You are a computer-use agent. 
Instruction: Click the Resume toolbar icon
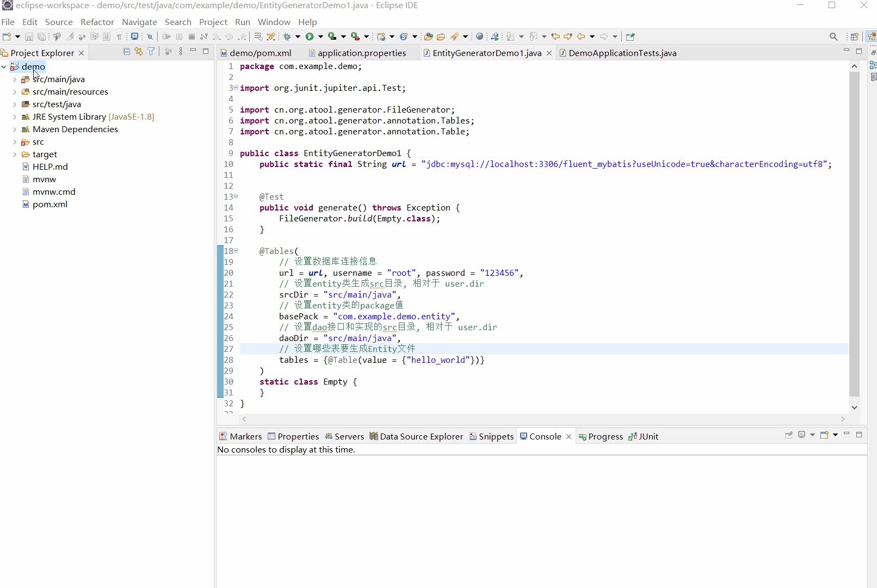tap(166, 36)
